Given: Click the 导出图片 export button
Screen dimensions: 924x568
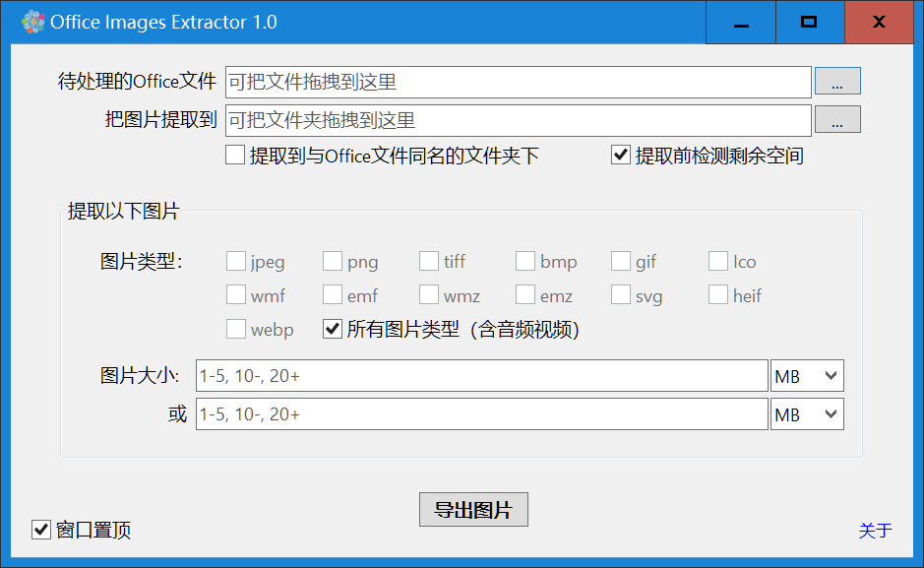Looking at the screenshot, I should (x=473, y=510).
